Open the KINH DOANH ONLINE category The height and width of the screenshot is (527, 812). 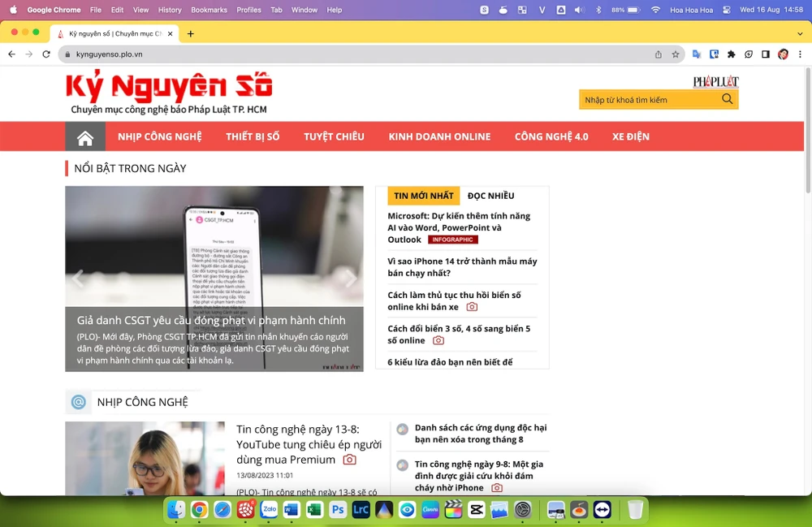click(x=439, y=136)
